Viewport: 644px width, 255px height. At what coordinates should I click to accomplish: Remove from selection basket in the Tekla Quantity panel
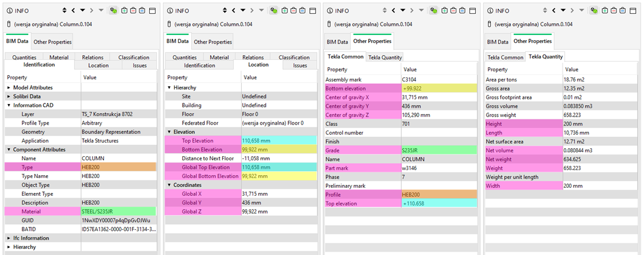(614, 10)
